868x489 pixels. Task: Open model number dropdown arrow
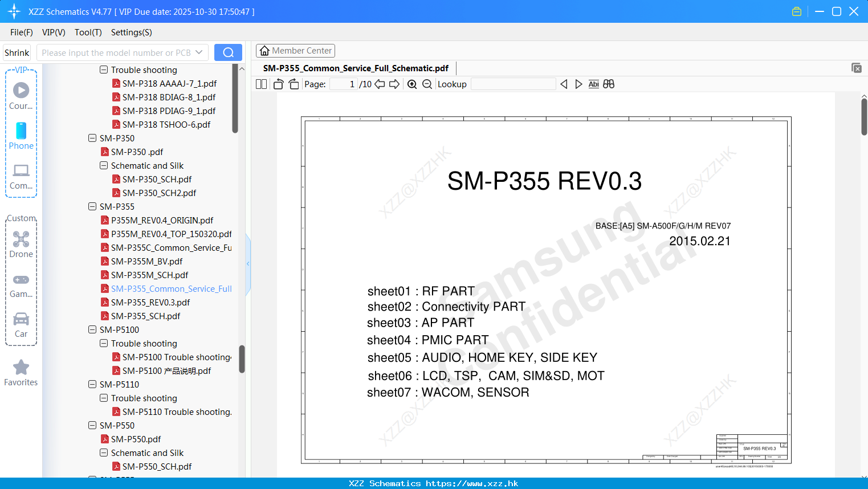199,52
